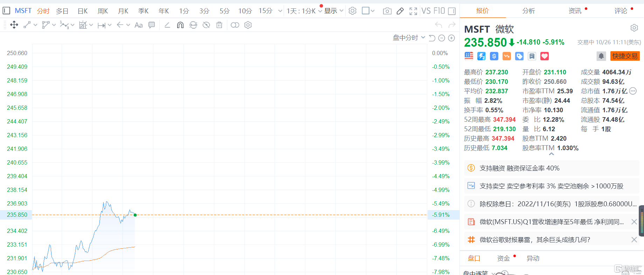Image resolution: width=644 pixels, height=275 pixels.
Task: Open the 资金 capital flow tab
Action: [504, 259]
